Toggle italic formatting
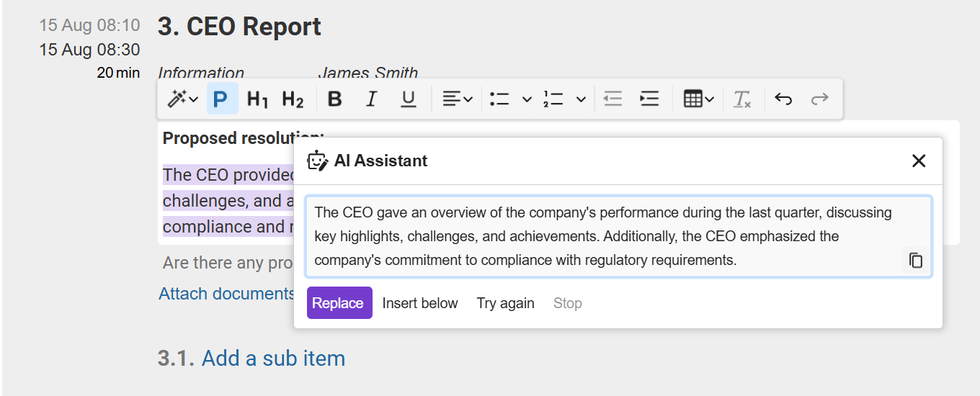Image resolution: width=980 pixels, height=396 pixels. (371, 99)
